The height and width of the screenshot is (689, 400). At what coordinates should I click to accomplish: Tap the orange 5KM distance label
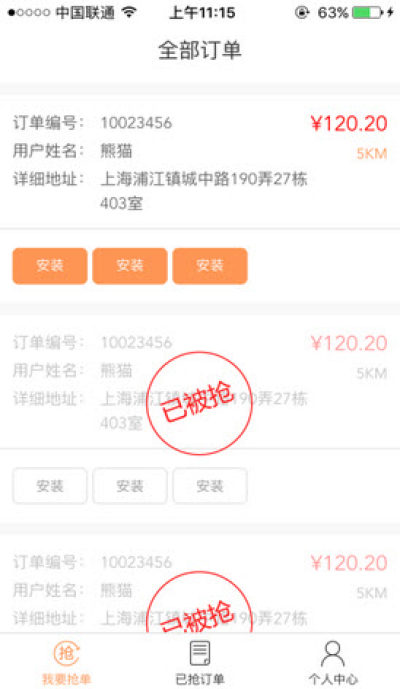click(x=372, y=154)
